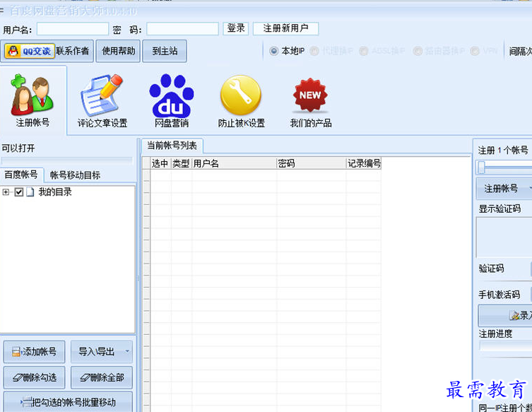Click the 密码 password input field
532x412 pixels.
click(x=182, y=29)
